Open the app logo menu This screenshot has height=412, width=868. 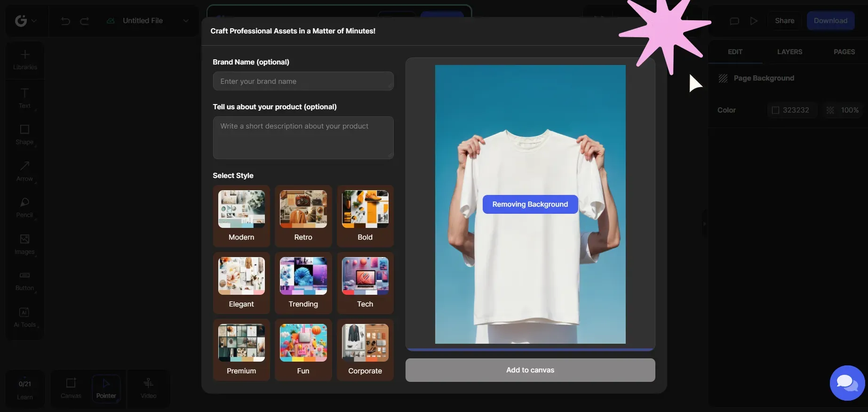pyautogui.click(x=25, y=21)
